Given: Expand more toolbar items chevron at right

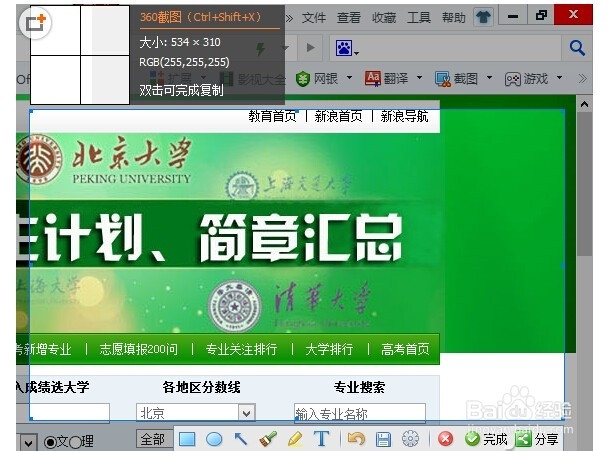Looking at the screenshot, I should point(582,79).
